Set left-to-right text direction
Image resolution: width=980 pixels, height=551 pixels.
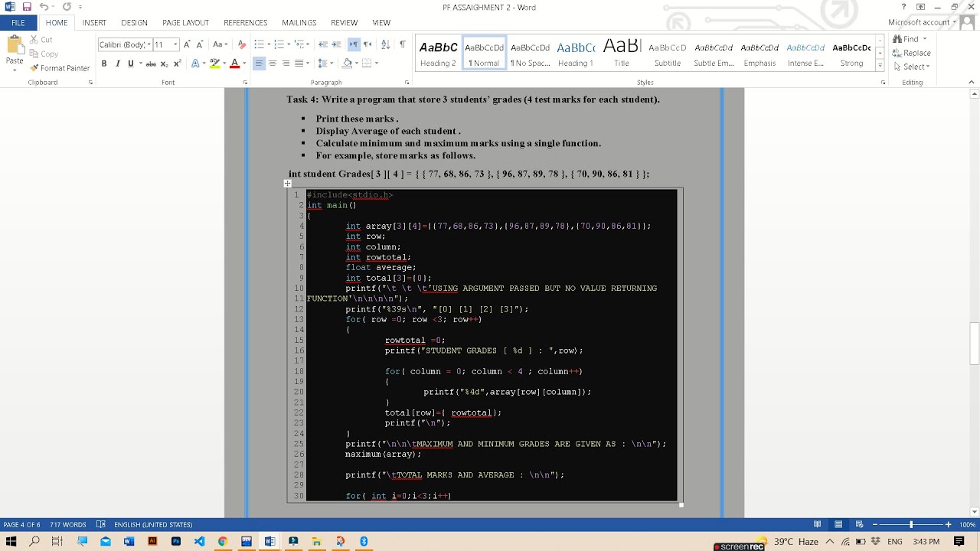coord(354,44)
